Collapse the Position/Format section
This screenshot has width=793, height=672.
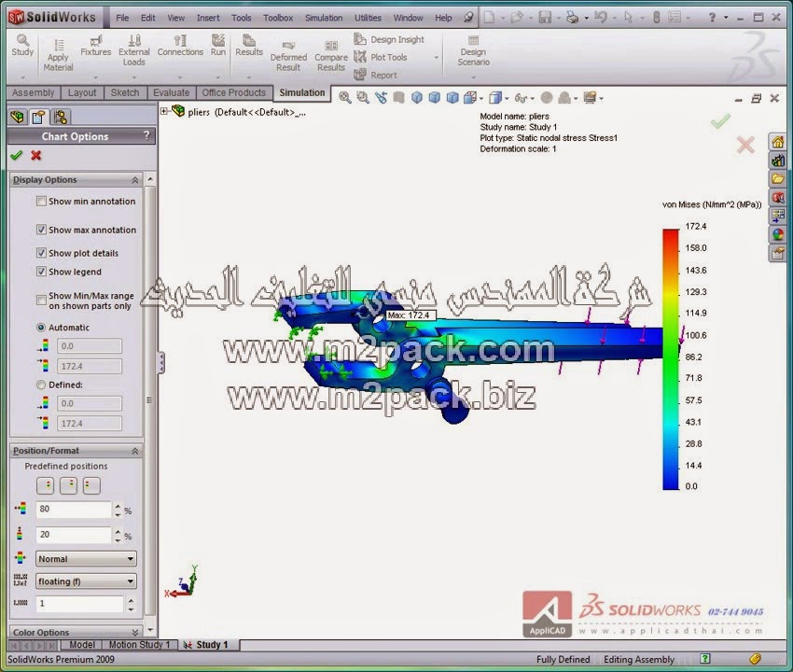click(135, 451)
